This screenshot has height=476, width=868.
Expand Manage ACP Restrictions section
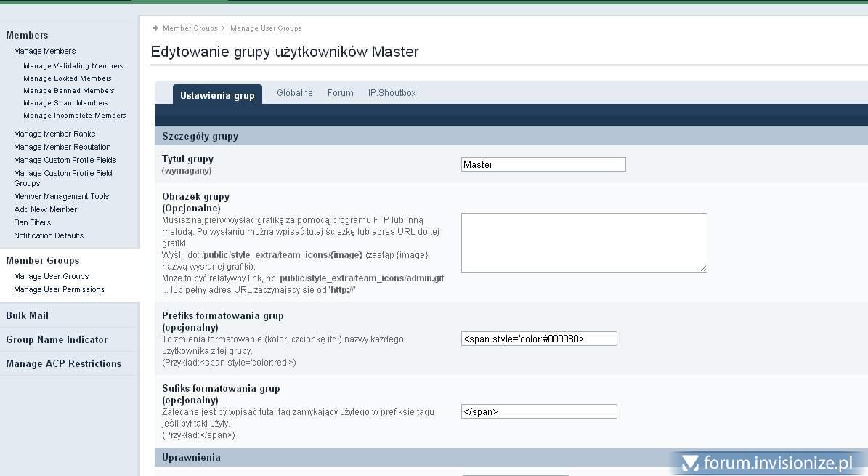coord(64,363)
